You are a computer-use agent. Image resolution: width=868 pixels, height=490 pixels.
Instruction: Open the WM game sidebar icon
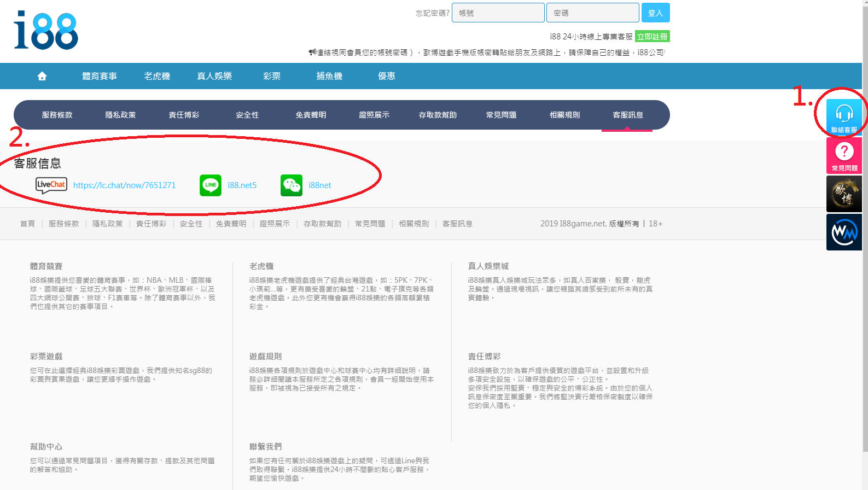point(844,232)
